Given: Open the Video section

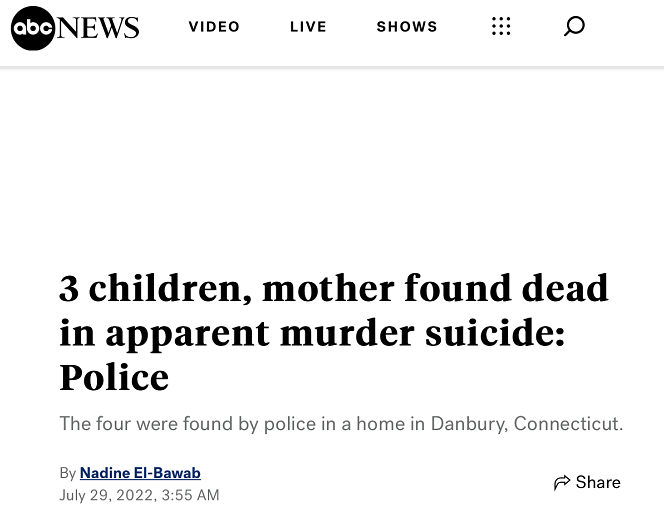Looking at the screenshot, I should pos(214,27).
